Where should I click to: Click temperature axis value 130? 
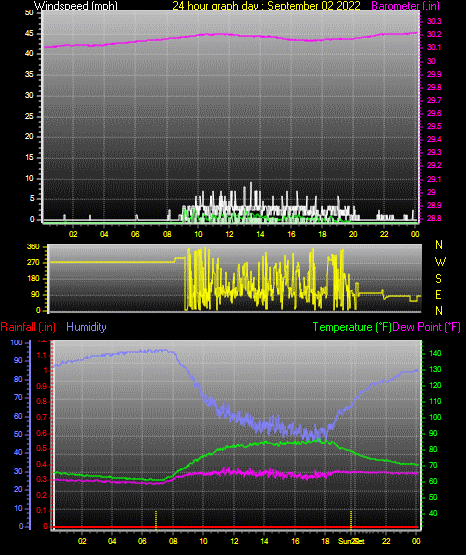pos(435,369)
